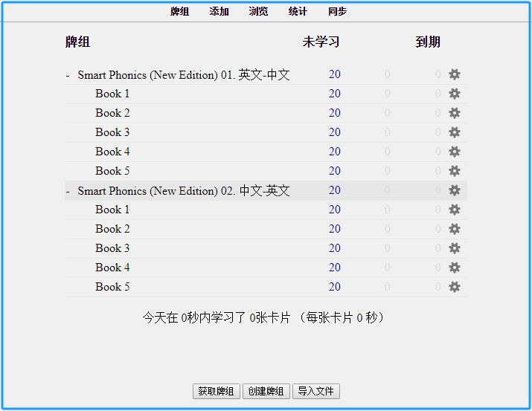Click the 未学习 count 20 for 中文-英文 deck

coord(335,190)
